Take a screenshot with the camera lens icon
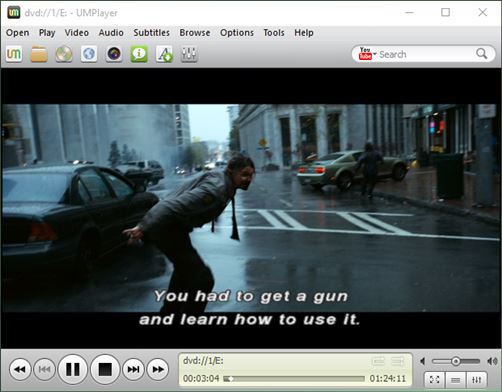 114,54
